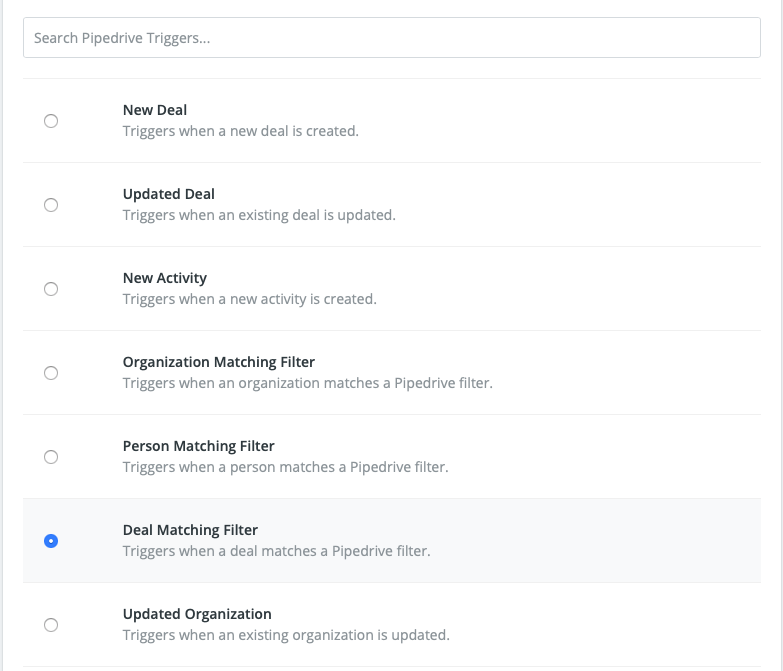Click 'Triggers when a new deal is created' description

(x=240, y=131)
